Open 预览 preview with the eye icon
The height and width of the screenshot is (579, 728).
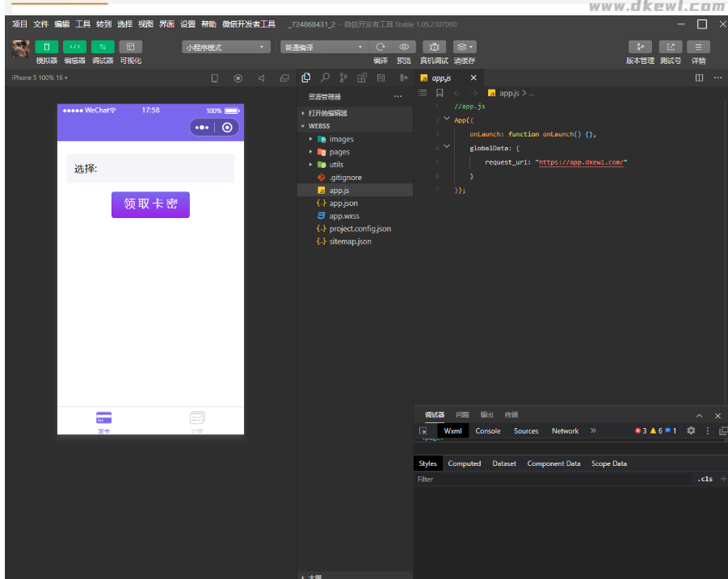[x=404, y=47]
